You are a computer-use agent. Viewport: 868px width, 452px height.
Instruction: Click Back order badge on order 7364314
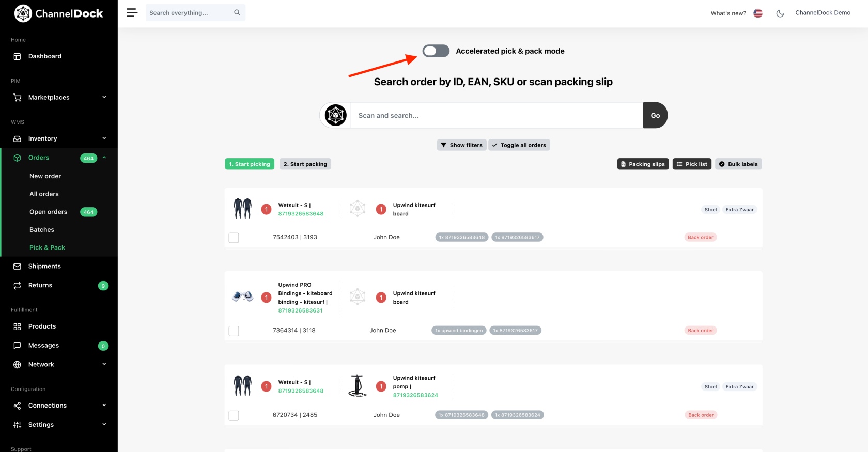click(x=701, y=331)
